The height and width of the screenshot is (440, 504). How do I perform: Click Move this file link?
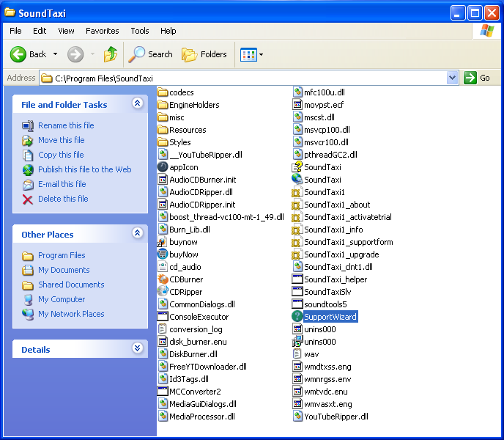[62, 140]
